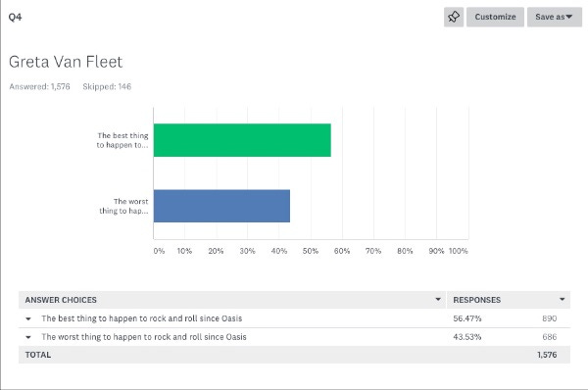The height and width of the screenshot is (390, 588).
Task: Click the RESPONSES column header
Action: [x=476, y=300]
